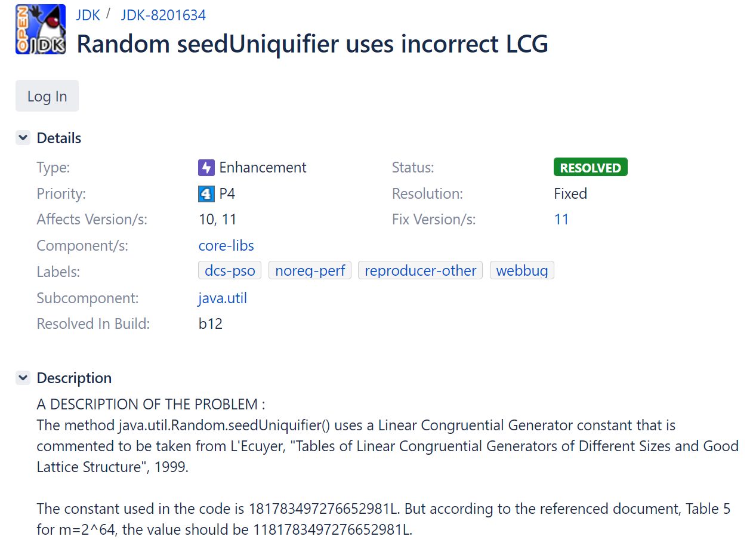This screenshot has width=756, height=558.
Task: Click the Resolved In Build value b12
Action: (211, 324)
